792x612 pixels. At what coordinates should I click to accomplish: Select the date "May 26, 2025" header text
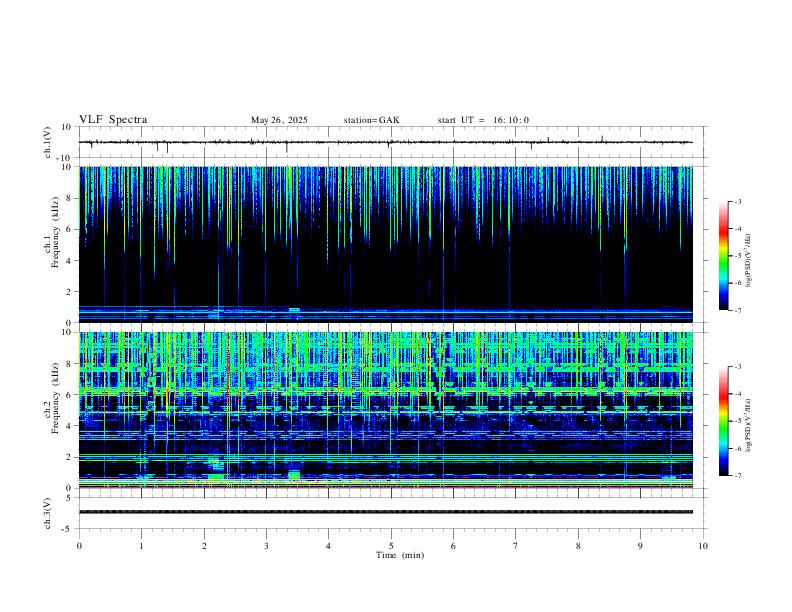point(279,120)
